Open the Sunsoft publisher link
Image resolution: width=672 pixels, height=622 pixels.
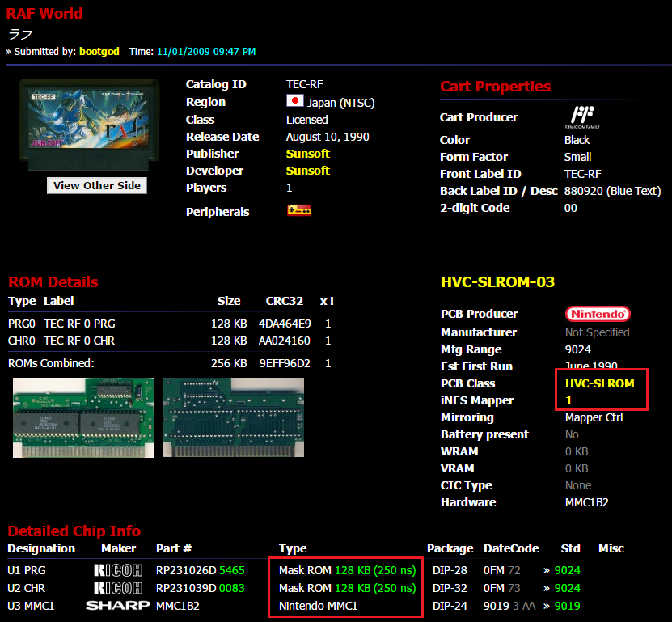[x=308, y=154]
